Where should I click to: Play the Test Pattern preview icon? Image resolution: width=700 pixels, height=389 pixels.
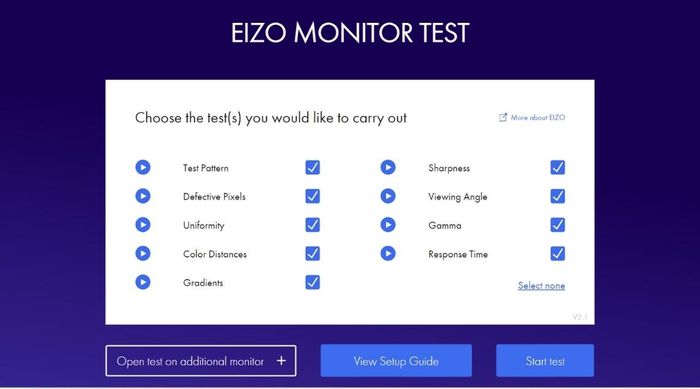pos(143,167)
